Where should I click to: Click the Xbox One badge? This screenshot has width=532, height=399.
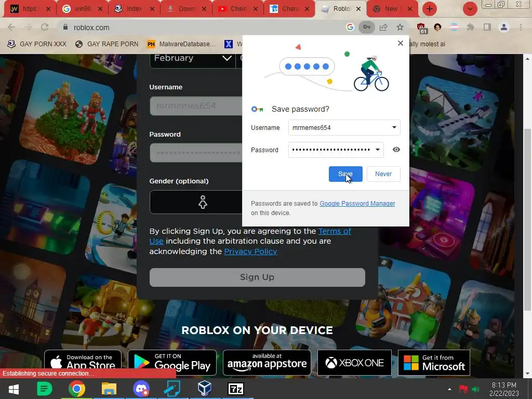[x=354, y=363]
